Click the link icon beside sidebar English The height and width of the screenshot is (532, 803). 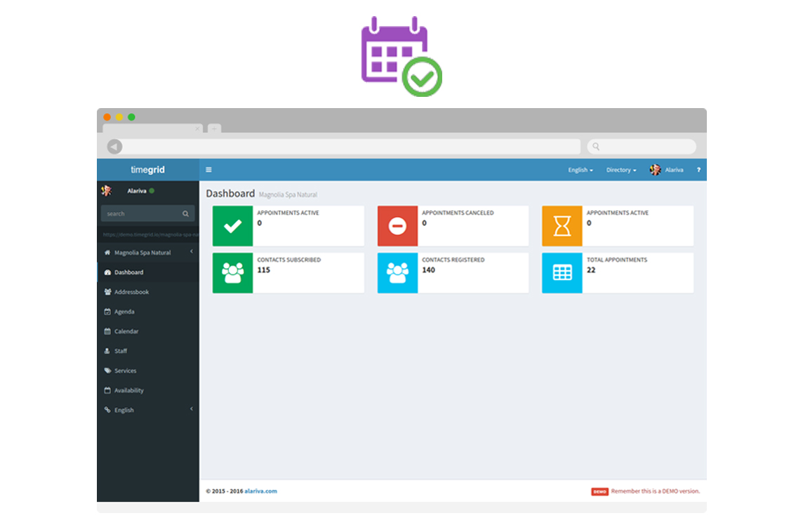pos(107,410)
